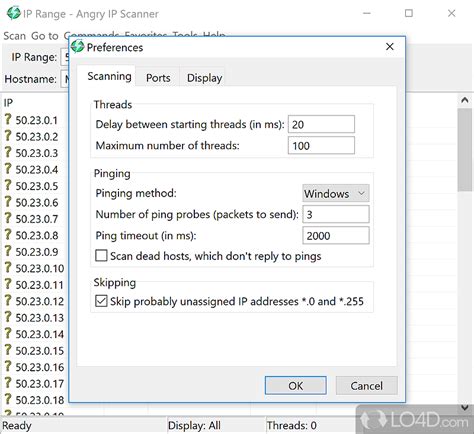Image resolution: width=474 pixels, height=434 pixels.
Task: Click the question mark icon beside 50.23.0.3
Action: 8,152
